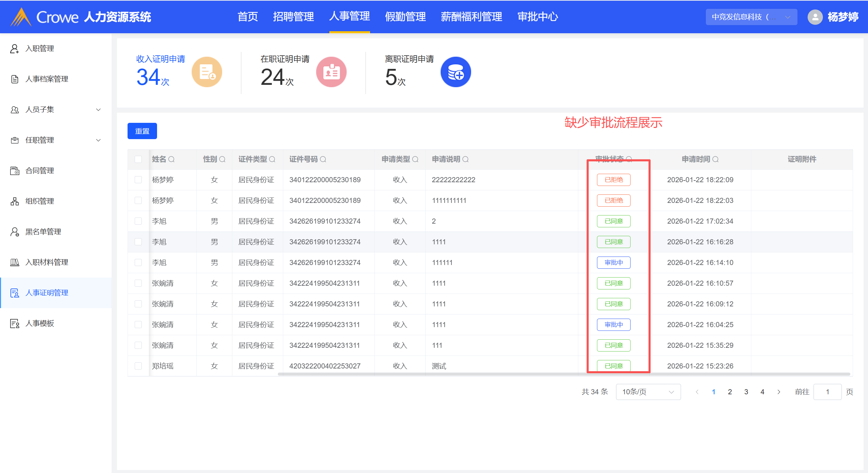Switch to 审批中心 top menu

click(538, 17)
